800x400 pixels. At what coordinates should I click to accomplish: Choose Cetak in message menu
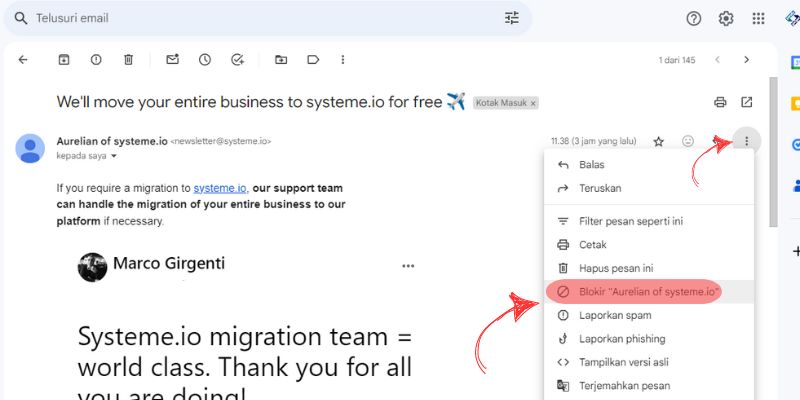point(649,245)
